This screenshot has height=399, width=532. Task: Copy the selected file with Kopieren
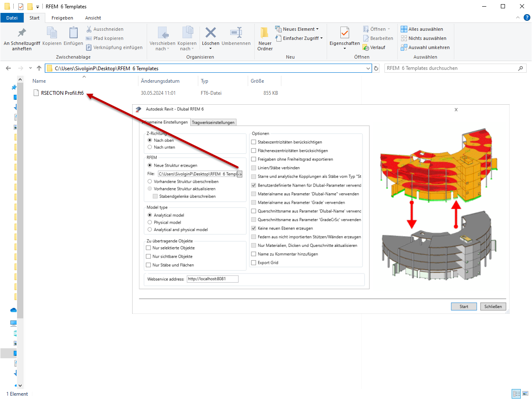pyautogui.click(x=51, y=38)
